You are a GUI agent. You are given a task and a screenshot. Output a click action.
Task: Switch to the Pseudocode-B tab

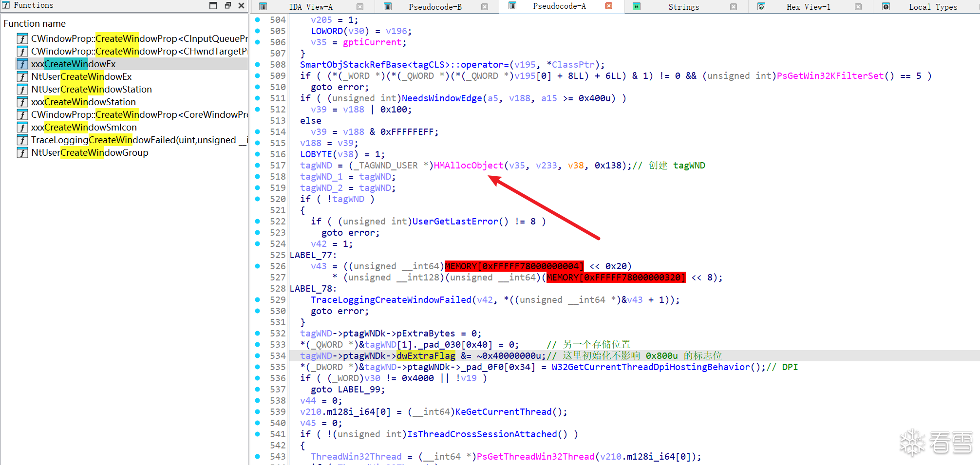tap(435, 7)
